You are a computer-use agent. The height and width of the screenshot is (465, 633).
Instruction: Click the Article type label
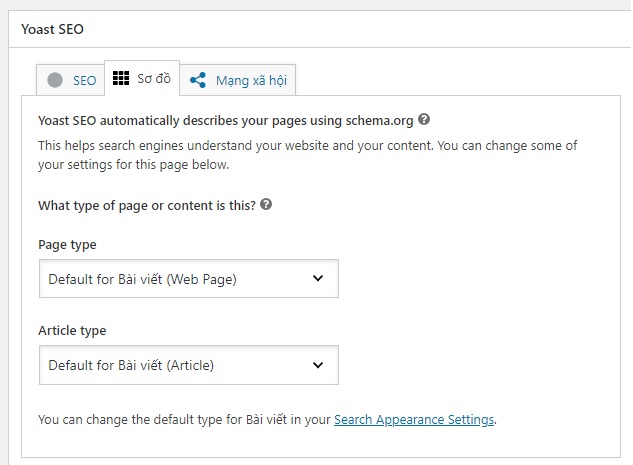pyautogui.click(x=72, y=331)
